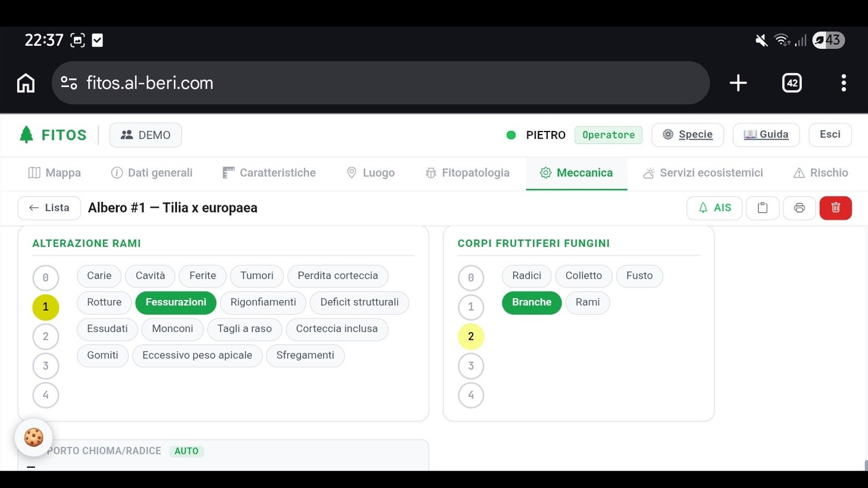Toggle the Radici chip
This screenshot has width=868, height=488.
point(527,276)
